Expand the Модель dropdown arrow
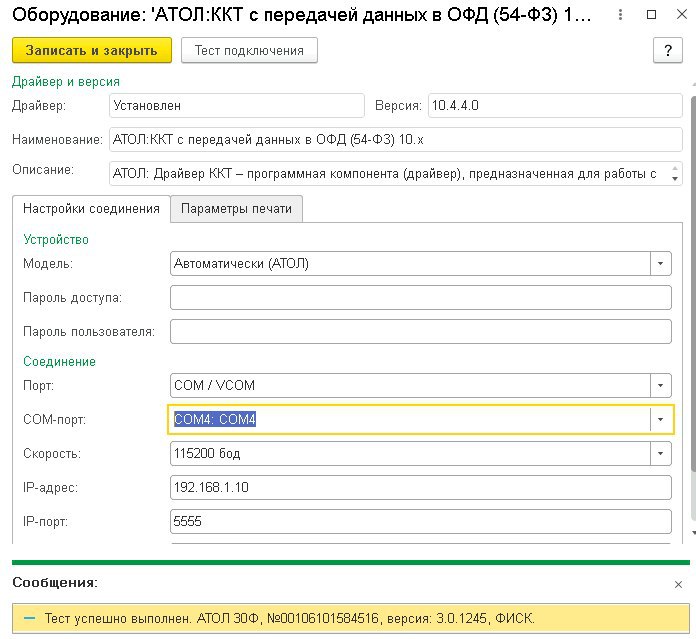 (x=660, y=264)
